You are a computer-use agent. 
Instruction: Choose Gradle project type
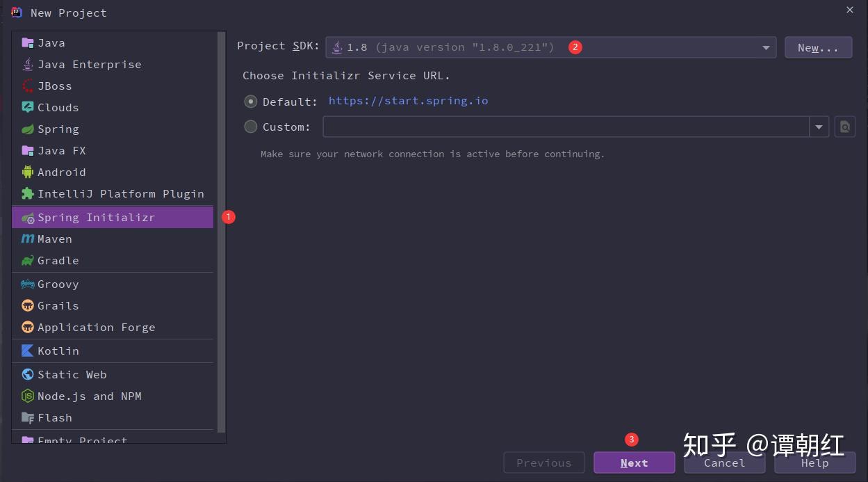(x=113, y=260)
